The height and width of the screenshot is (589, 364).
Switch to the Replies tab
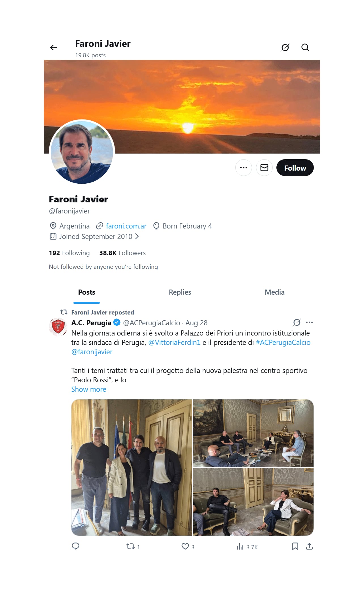point(180,292)
